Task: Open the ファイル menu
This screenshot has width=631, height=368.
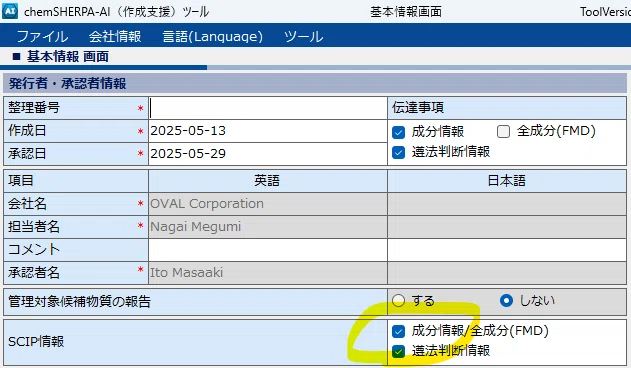Action: coord(42,37)
